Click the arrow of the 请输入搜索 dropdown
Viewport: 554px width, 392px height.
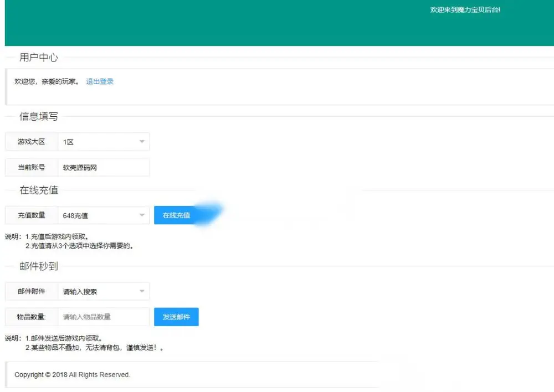click(142, 292)
